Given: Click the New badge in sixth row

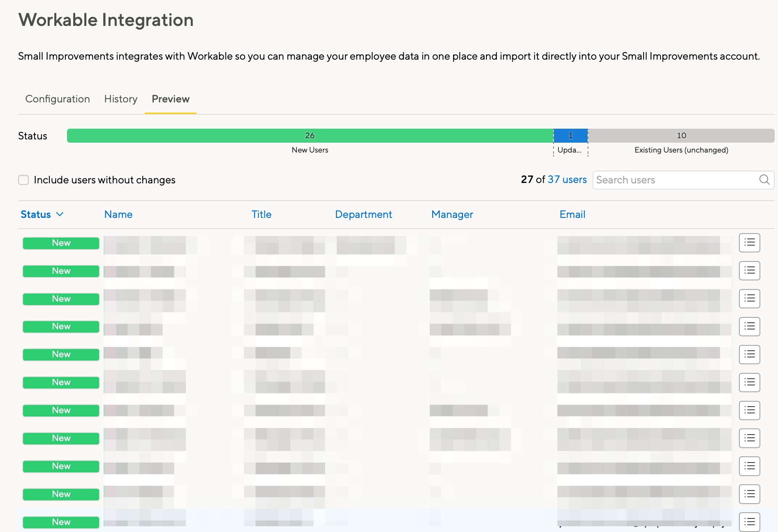Looking at the screenshot, I should coord(61,382).
